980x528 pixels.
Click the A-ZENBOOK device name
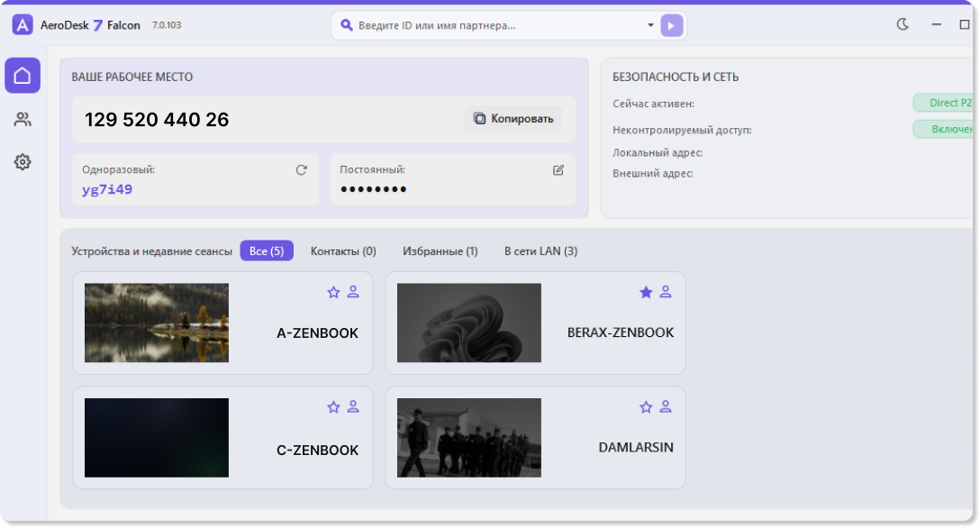pyautogui.click(x=317, y=333)
